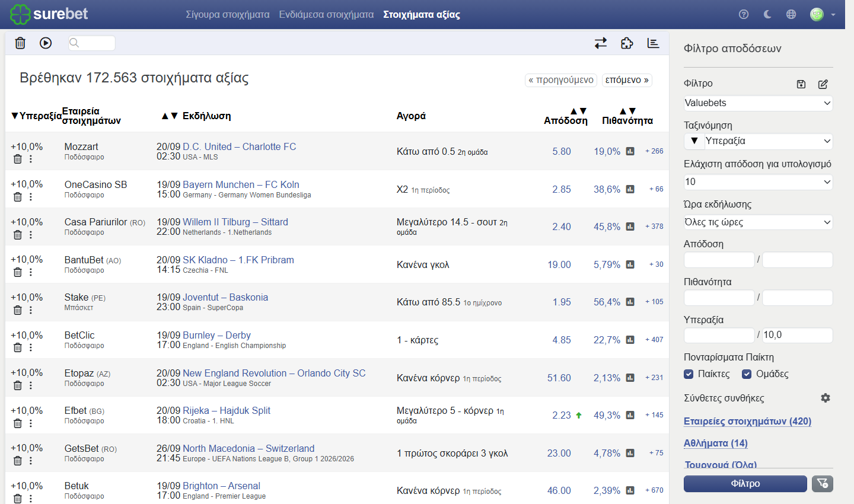Open the Brighton – Arsenal event link
Image resolution: width=854 pixels, height=504 pixels.
[x=221, y=486]
